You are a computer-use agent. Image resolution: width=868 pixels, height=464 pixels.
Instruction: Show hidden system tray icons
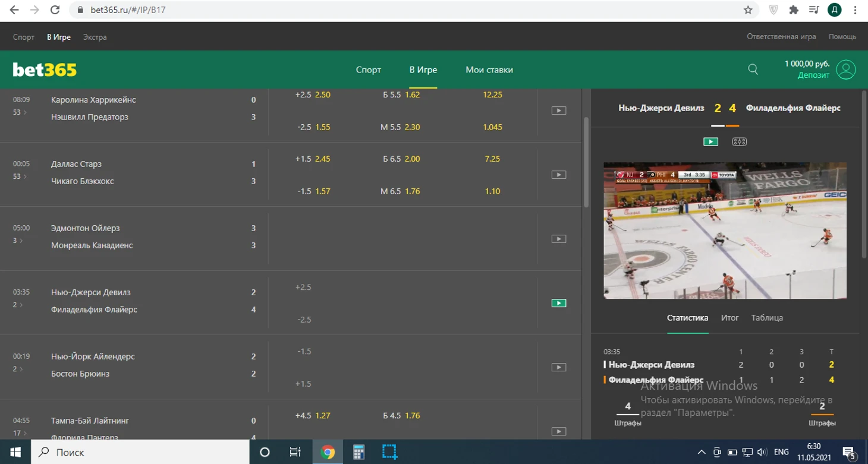[702, 453]
